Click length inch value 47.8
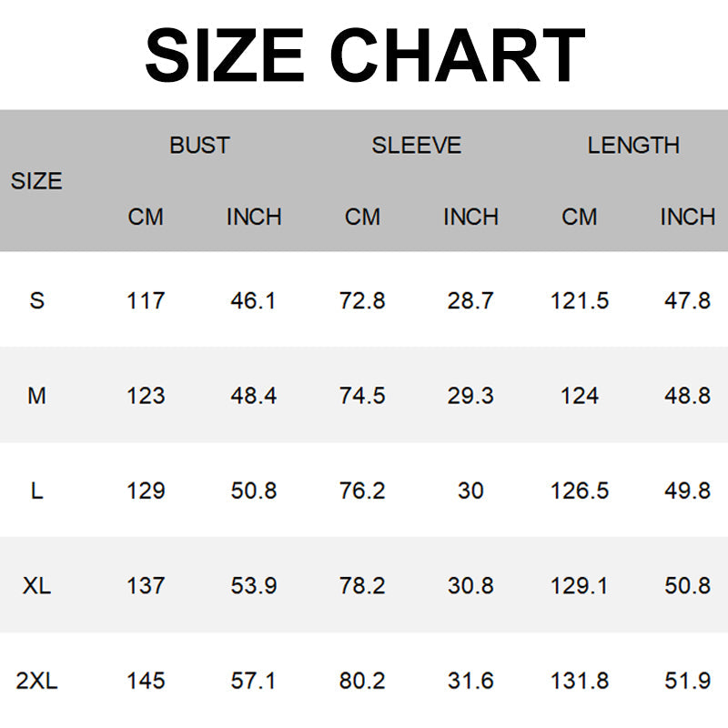This screenshot has width=728, height=728. tap(687, 300)
